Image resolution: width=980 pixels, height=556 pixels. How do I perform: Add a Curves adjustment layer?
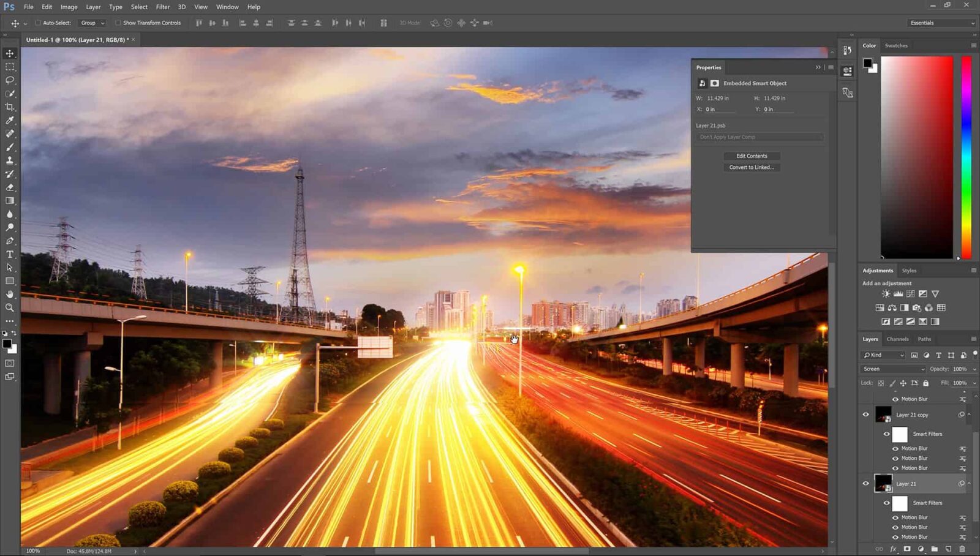click(x=911, y=293)
